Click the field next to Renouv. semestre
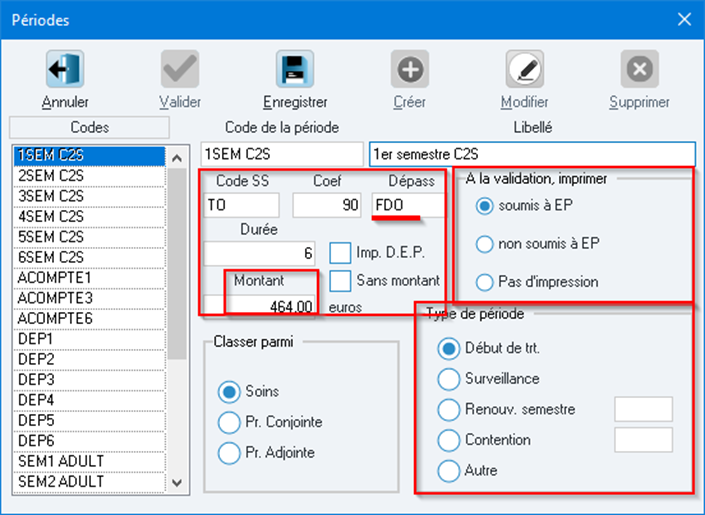705x515 pixels. pos(643,409)
